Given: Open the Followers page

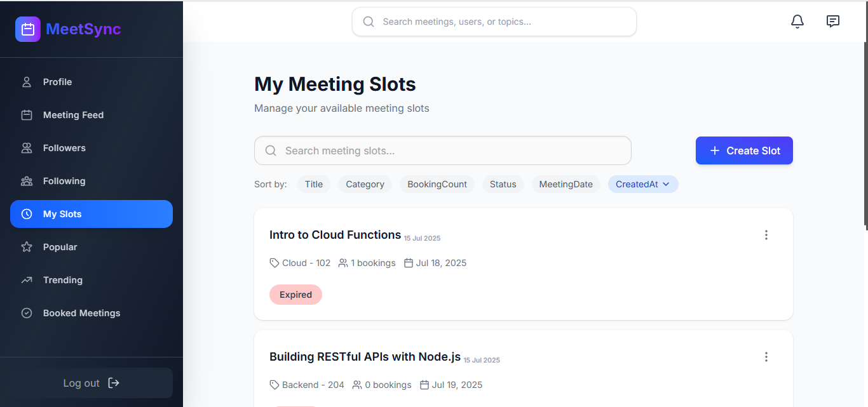Looking at the screenshot, I should pyautogui.click(x=64, y=148).
